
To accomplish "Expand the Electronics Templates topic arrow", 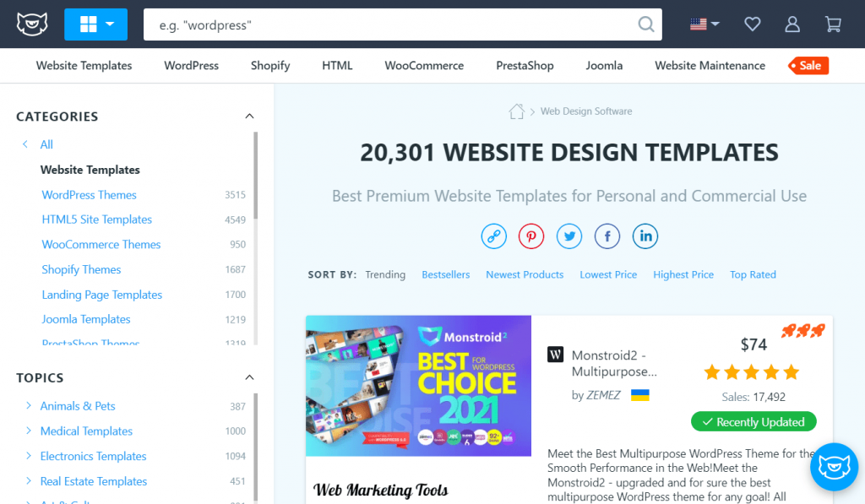I will pyautogui.click(x=29, y=456).
